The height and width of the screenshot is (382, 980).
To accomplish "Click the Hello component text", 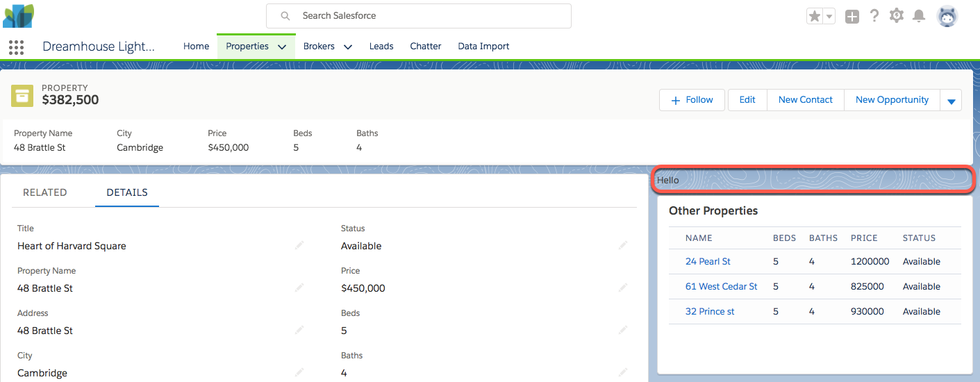I will [x=668, y=181].
